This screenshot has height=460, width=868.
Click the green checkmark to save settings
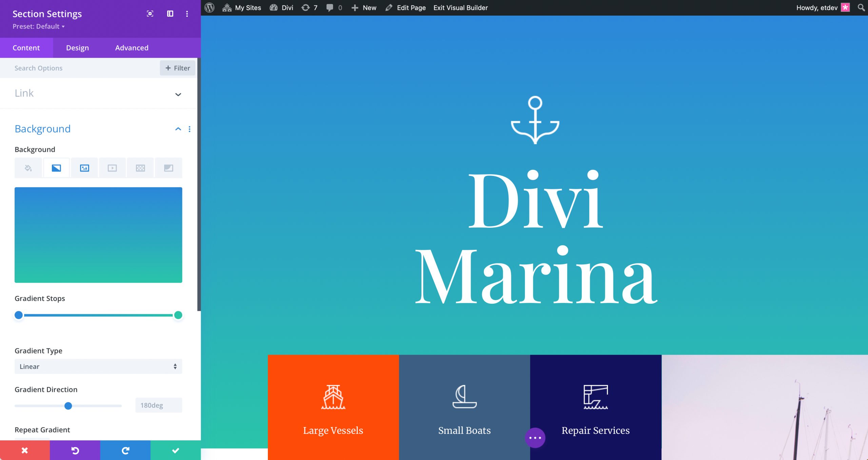[175, 451]
